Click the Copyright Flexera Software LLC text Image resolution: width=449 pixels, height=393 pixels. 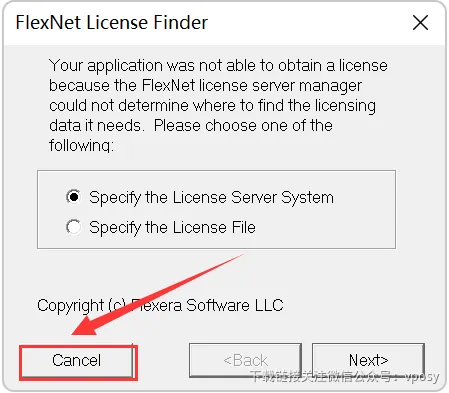(160, 305)
